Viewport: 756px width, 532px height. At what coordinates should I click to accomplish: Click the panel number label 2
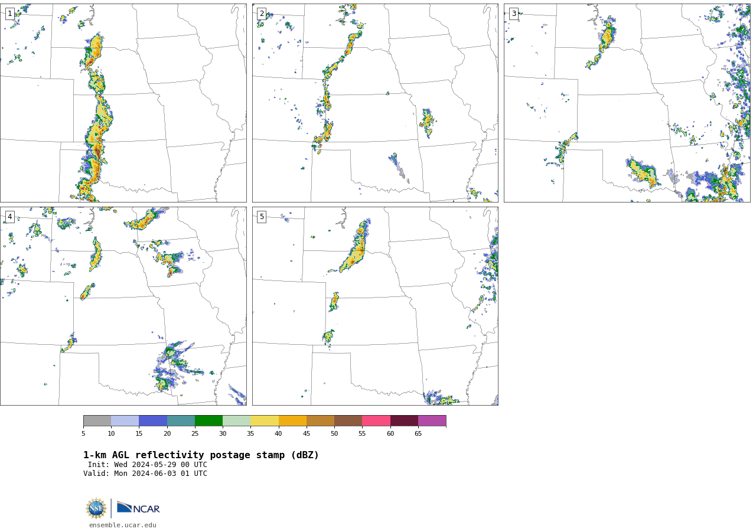pyautogui.click(x=262, y=14)
